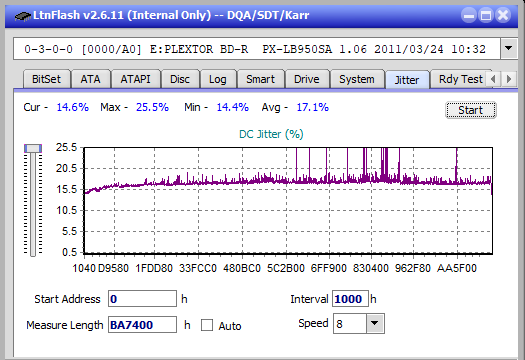Close the LtnFlash window
The image size is (525, 360).
tap(503, 15)
